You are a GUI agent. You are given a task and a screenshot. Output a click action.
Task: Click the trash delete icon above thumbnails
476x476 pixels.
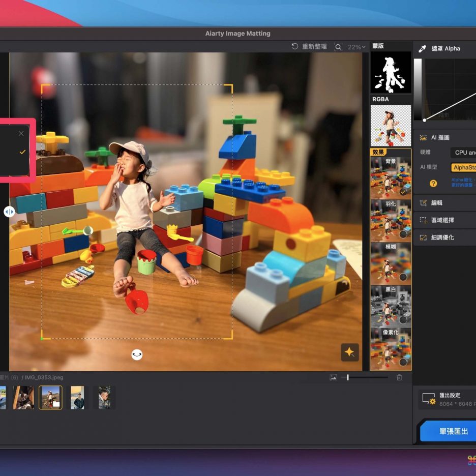(x=399, y=377)
